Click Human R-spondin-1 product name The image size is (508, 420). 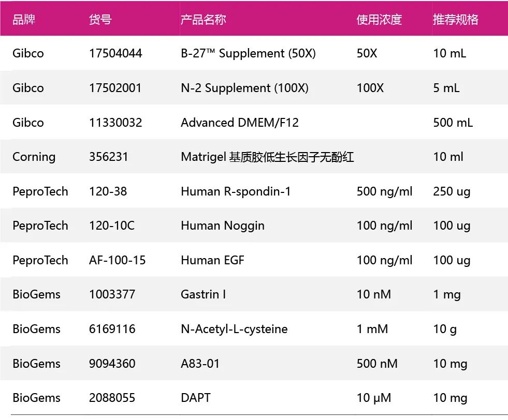coord(236,191)
